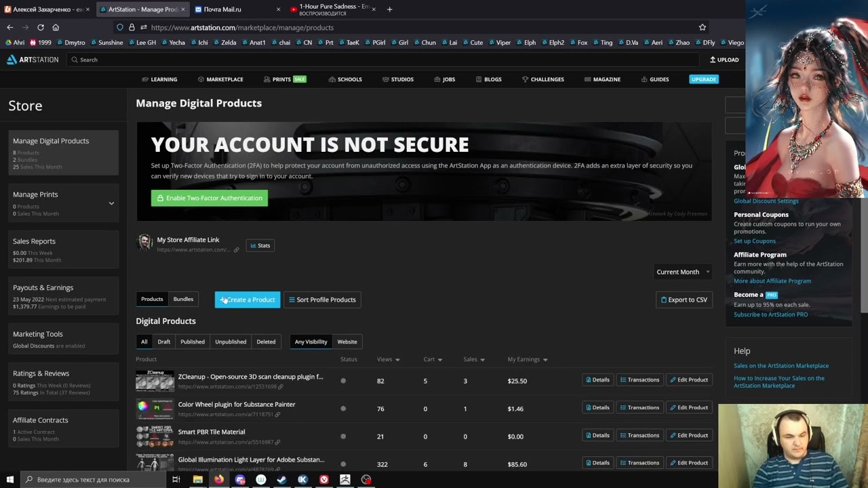Filter products by Deleted
The width and height of the screenshot is (868, 488).
coord(266,342)
